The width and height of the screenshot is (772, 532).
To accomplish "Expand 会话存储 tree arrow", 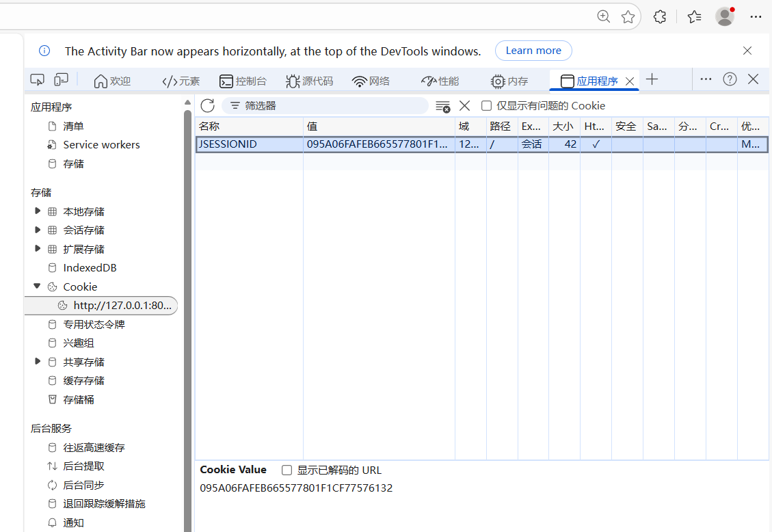I will 38,230.
